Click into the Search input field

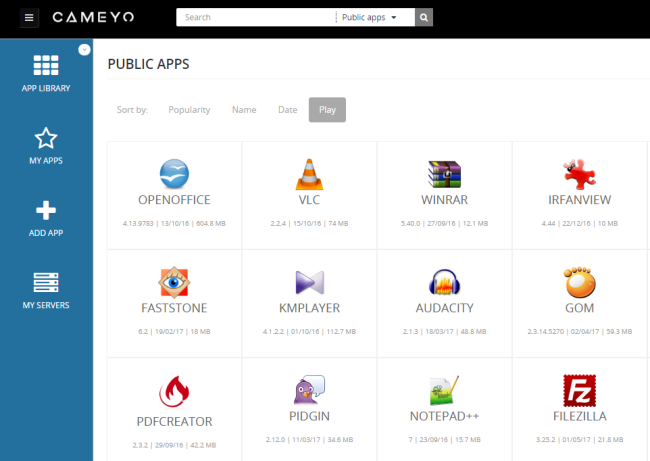click(256, 17)
